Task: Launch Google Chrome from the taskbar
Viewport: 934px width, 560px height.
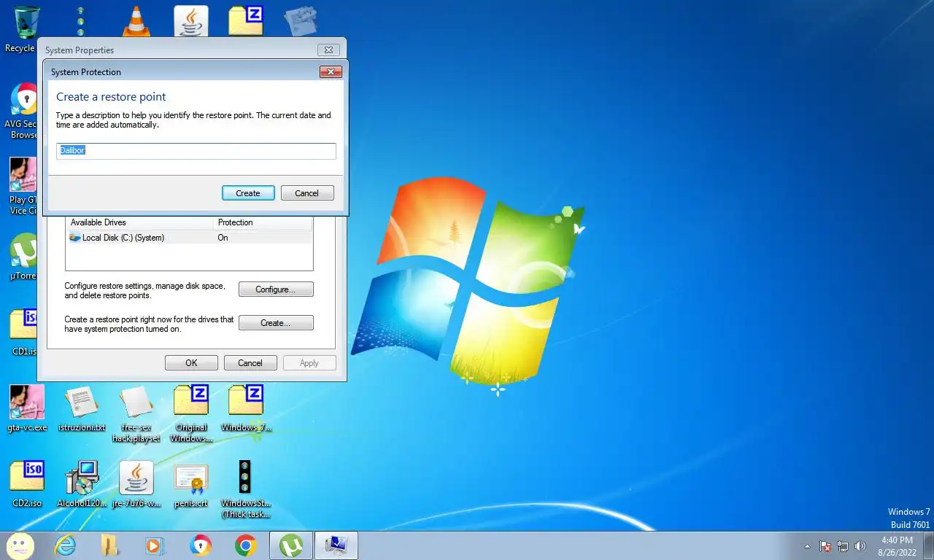Action: tap(245, 545)
